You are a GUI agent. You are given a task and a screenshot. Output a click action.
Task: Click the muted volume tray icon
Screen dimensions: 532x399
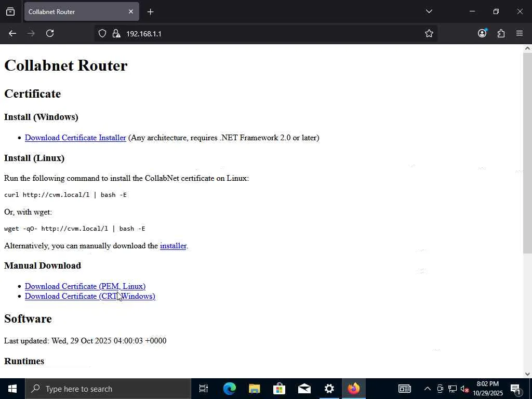click(x=465, y=389)
